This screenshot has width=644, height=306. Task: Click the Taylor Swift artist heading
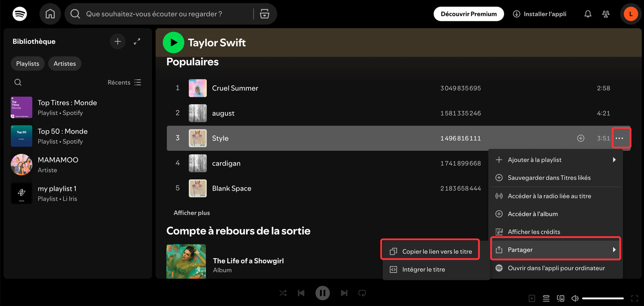click(217, 43)
